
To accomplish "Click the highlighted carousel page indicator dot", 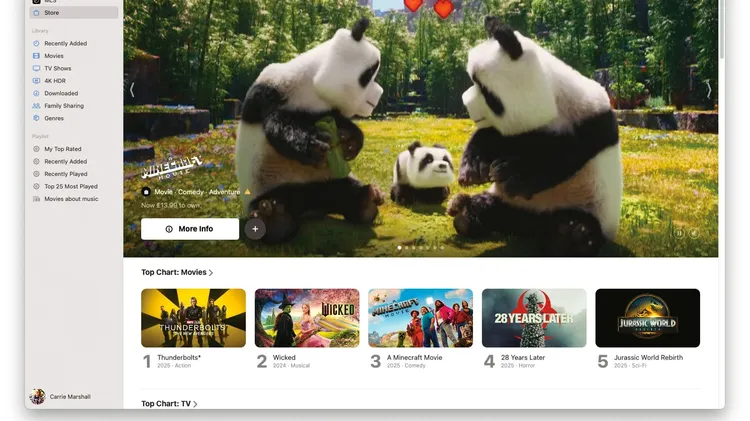I will click(399, 248).
